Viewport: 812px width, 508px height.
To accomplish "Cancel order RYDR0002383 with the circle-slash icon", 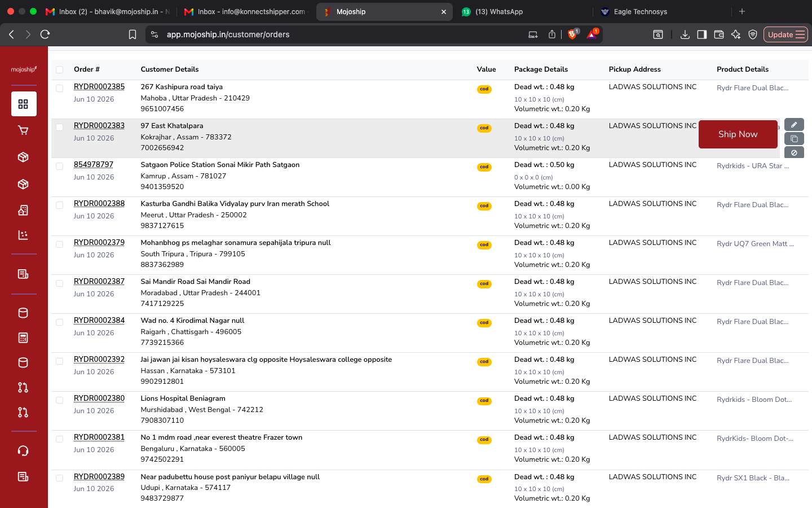I will [794, 152].
